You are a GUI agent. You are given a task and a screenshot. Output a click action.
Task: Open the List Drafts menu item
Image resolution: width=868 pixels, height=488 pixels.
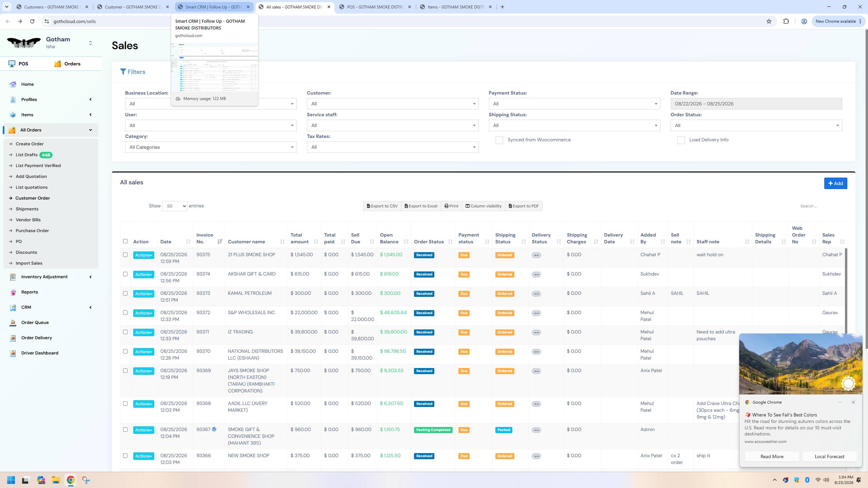26,155
